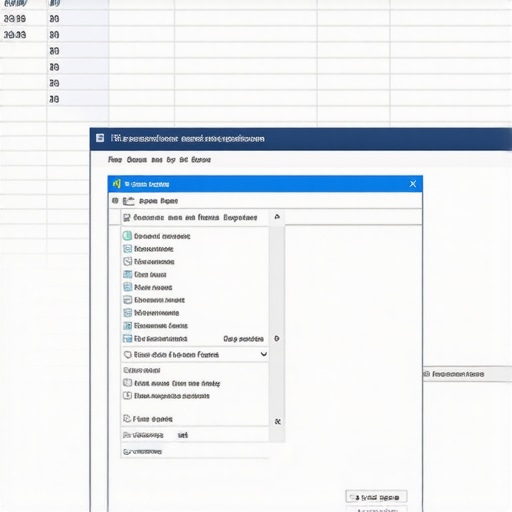512x512 pixels.
Task: Open the last menu in the outer window menu bar
Action: pyautogui.click(x=201, y=160)
